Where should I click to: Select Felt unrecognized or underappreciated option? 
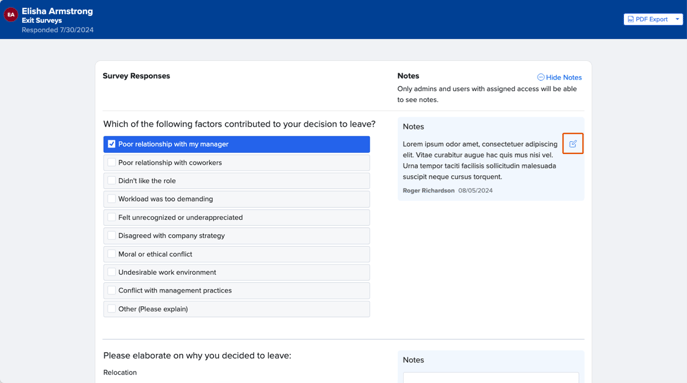237,217
